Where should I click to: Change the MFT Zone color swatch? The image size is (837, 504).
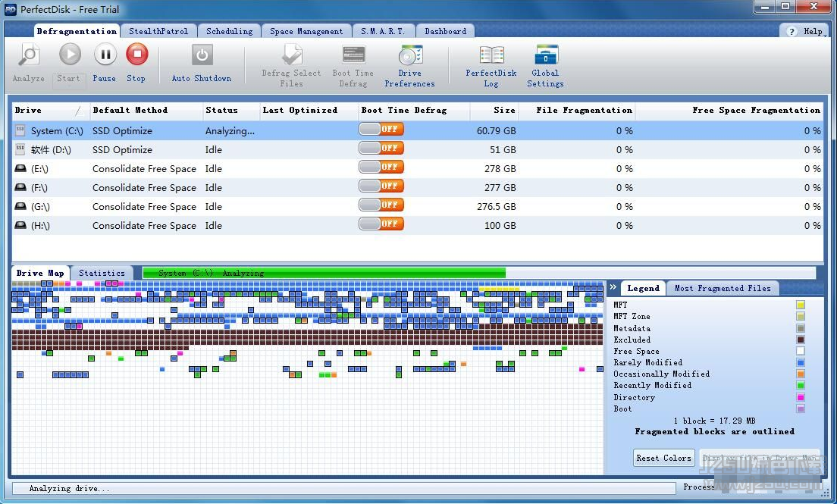click(x=800, y=317)
